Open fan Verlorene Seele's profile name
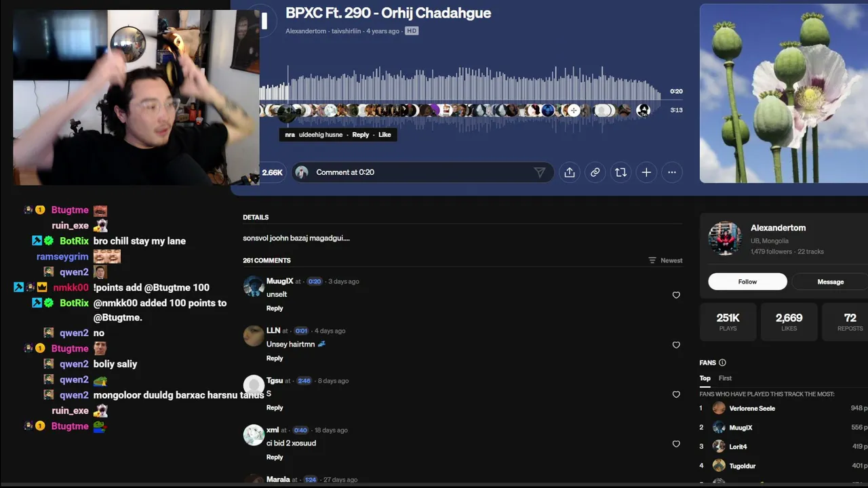868x488 pixels. pos(752,409)
